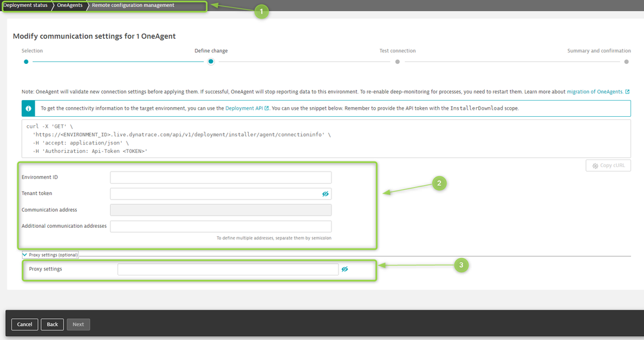
Task: Click the Define change step circle
Action: tap(211, 62)
